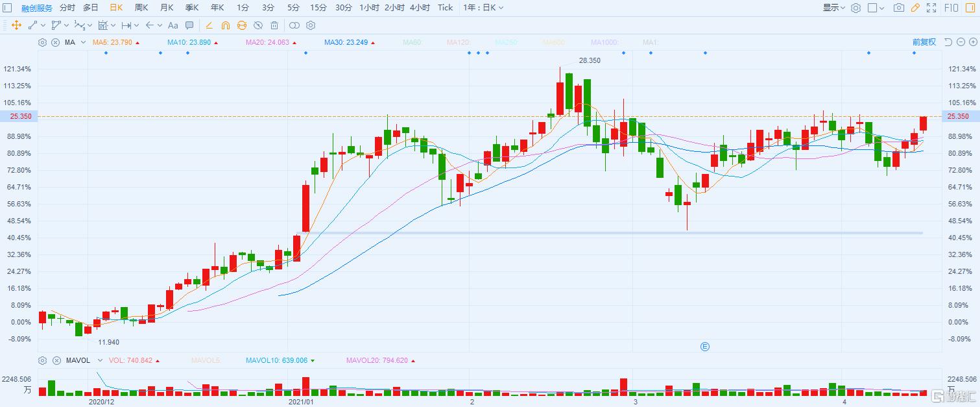The image size is (980, 407).
Task: Toggle drawing visibility with the crossed-eye icon
Action: pyautogui.click(x=257, y=25)
